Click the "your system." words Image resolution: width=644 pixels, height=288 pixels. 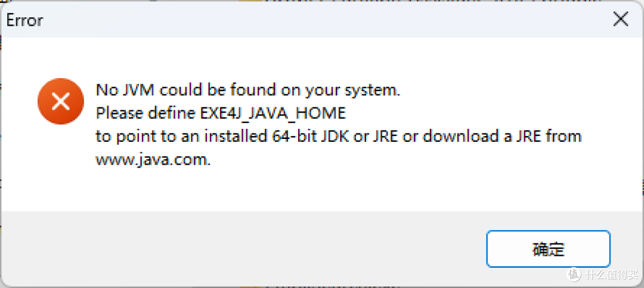tap(352, 91)
